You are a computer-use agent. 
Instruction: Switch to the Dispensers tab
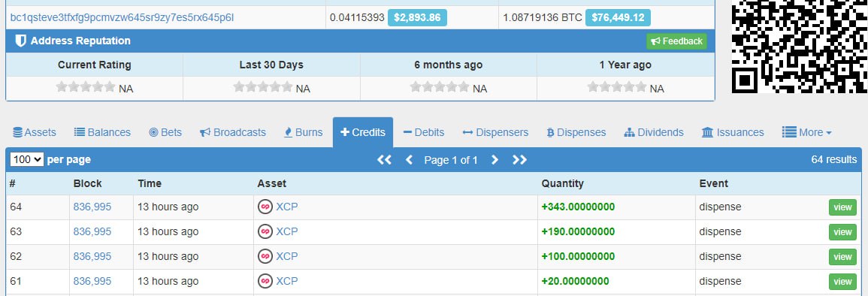coord(495,132)
